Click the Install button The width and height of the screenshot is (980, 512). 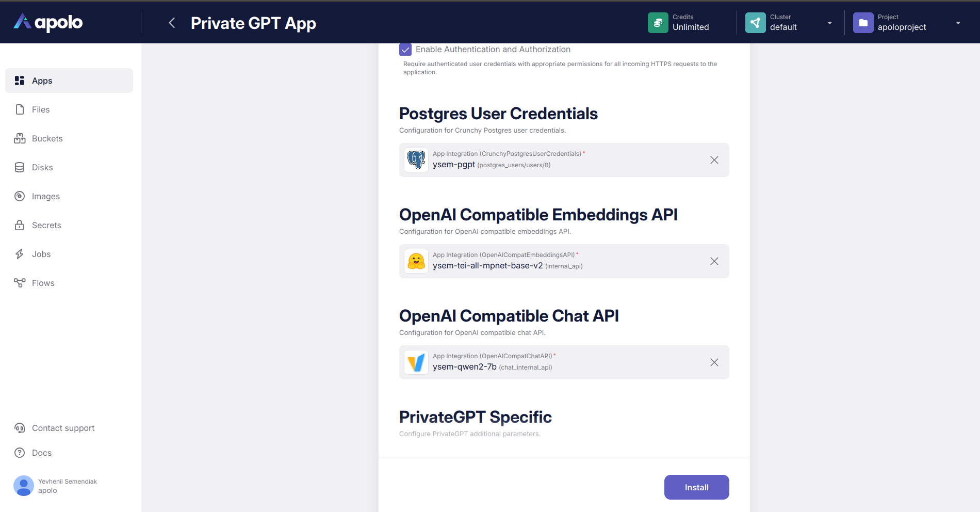(696, 487)
